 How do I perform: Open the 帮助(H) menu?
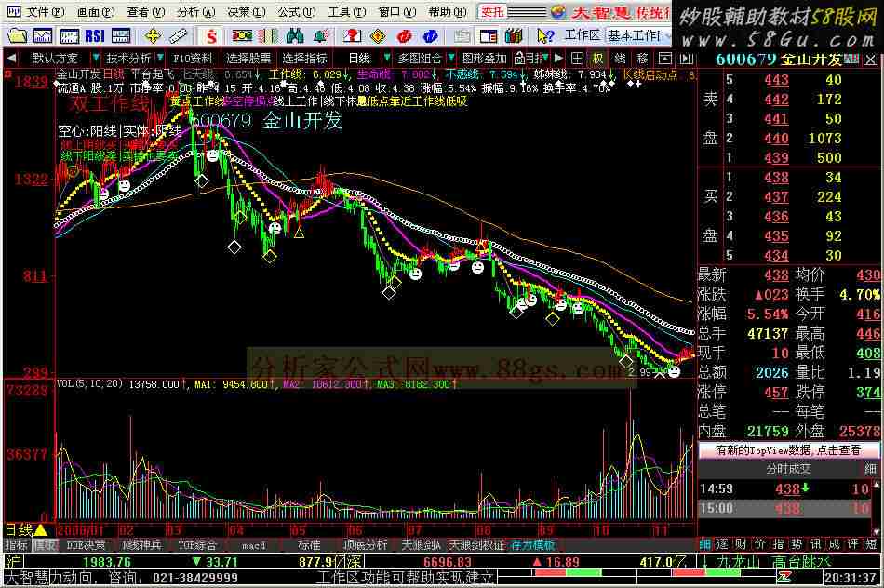[x=448, y=11]
